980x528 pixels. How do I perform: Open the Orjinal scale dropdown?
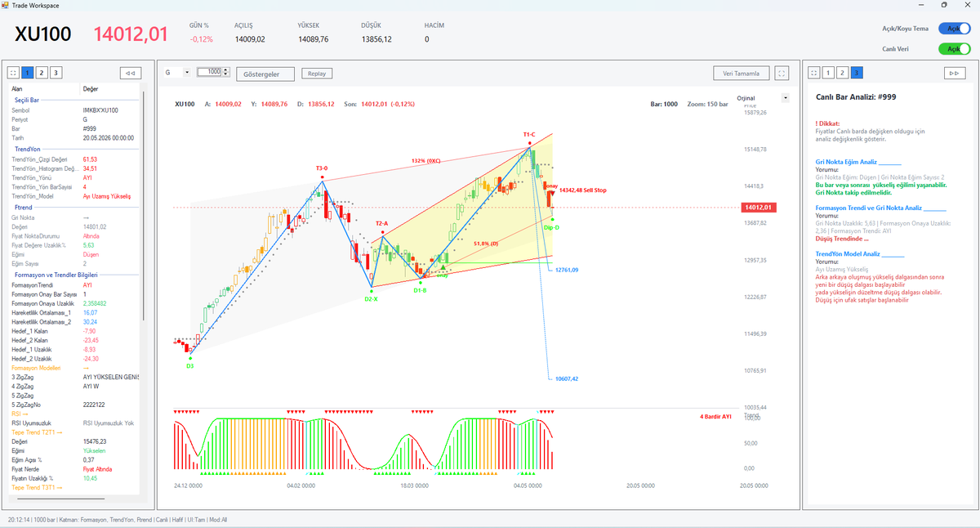point(764,97)
